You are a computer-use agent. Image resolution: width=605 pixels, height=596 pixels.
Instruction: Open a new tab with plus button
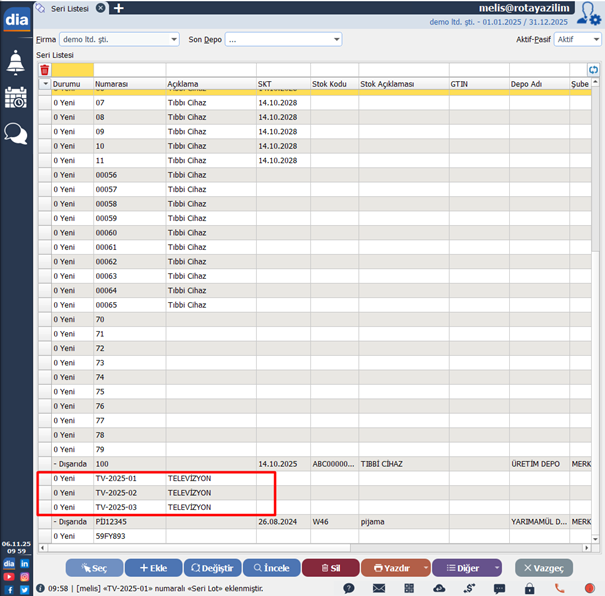click(118, 8)
